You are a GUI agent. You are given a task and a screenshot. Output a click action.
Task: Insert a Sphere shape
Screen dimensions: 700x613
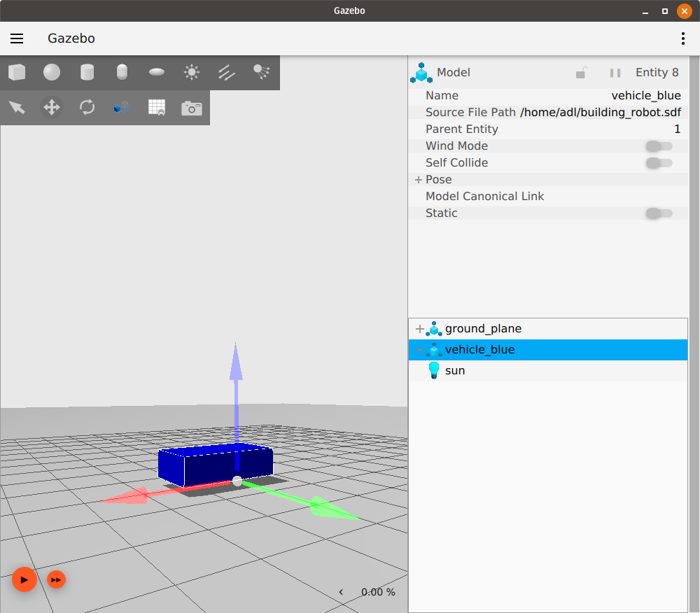pyautogui.click(x=52, y=72)
